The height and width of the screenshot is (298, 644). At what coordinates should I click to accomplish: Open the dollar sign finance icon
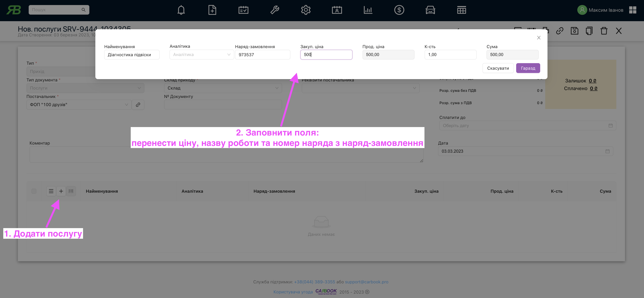click(x=399, y=10)
